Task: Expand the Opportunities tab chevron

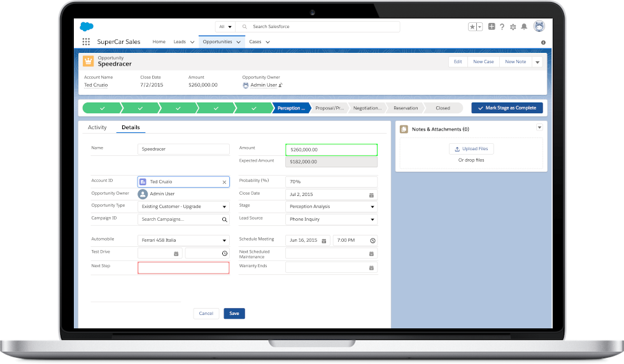Action: (x=238, y=42)
